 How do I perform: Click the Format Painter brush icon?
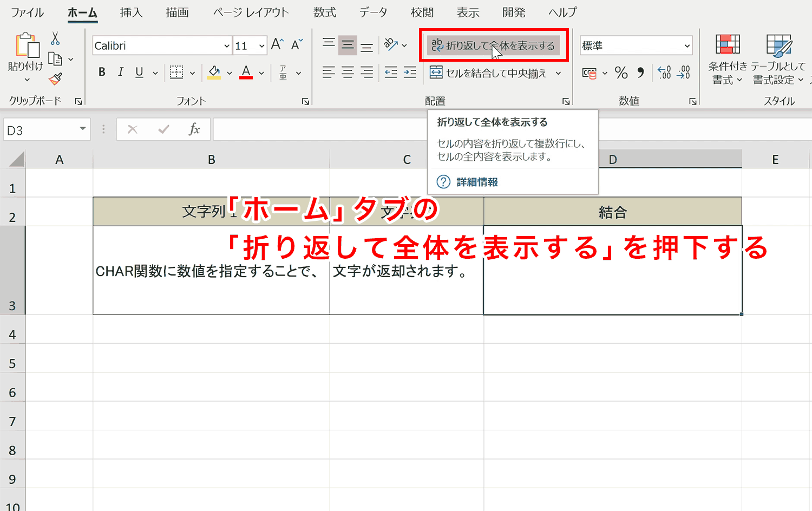point(55,79)
